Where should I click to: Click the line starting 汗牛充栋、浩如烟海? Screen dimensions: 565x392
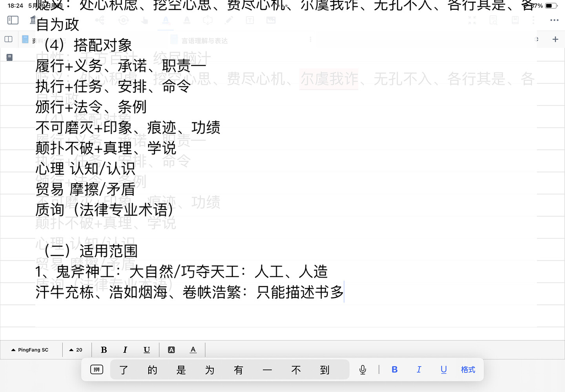(x=190, y=292)
